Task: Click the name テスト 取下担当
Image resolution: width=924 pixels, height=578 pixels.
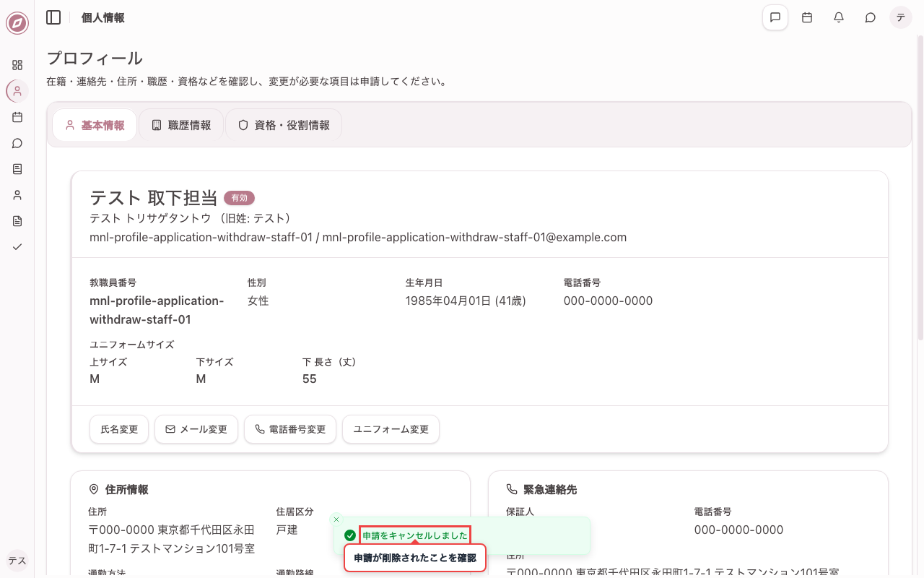Action: (x=154, y=198)
